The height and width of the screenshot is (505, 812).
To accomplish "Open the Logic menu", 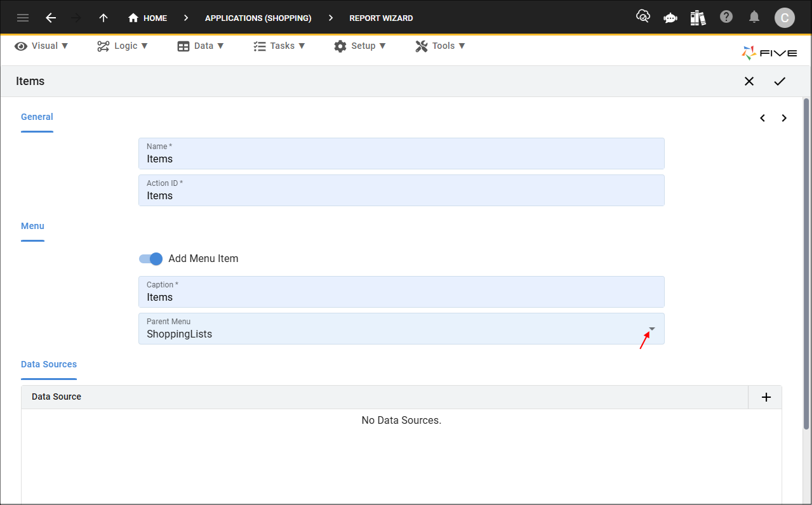I will click(123, 46).
